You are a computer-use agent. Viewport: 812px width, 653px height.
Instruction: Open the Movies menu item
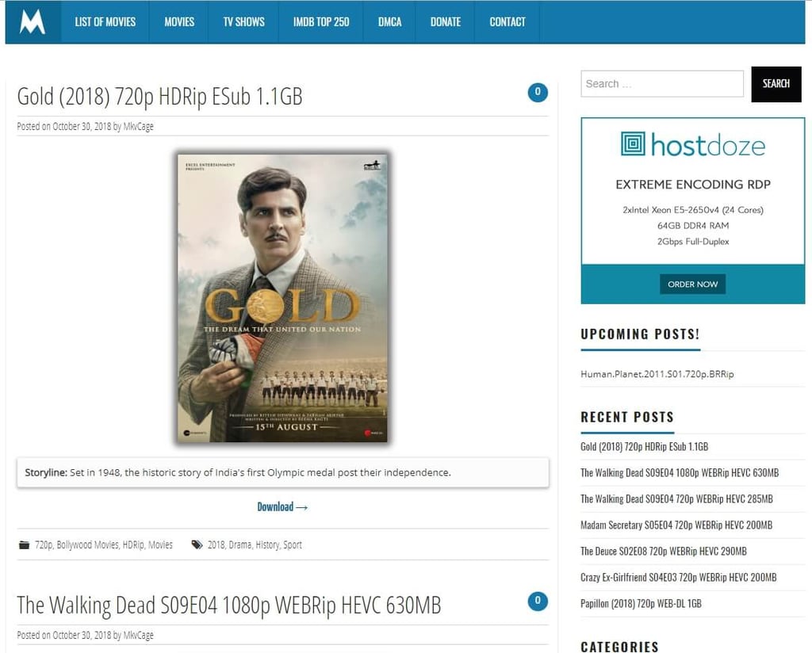(x=179, y=21)
